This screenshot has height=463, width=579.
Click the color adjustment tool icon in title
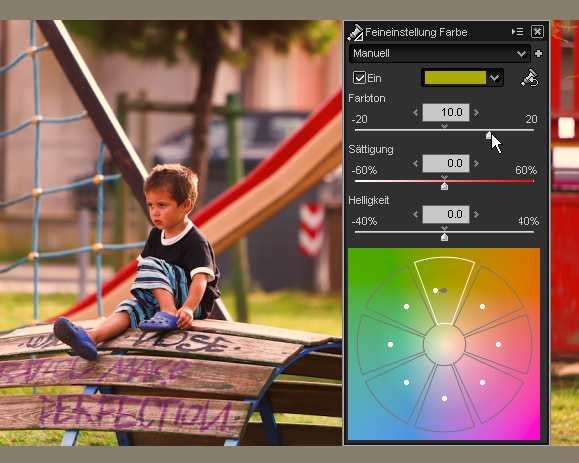[x=355, y=32]
